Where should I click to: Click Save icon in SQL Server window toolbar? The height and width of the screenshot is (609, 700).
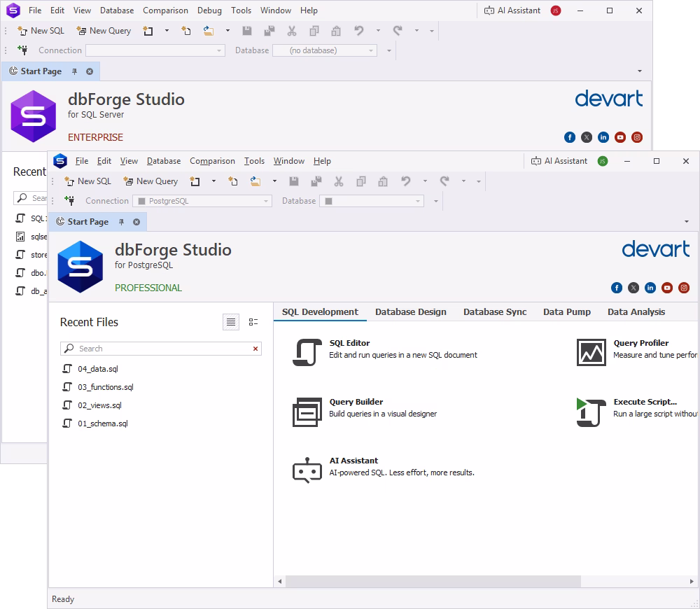(247, 31)
